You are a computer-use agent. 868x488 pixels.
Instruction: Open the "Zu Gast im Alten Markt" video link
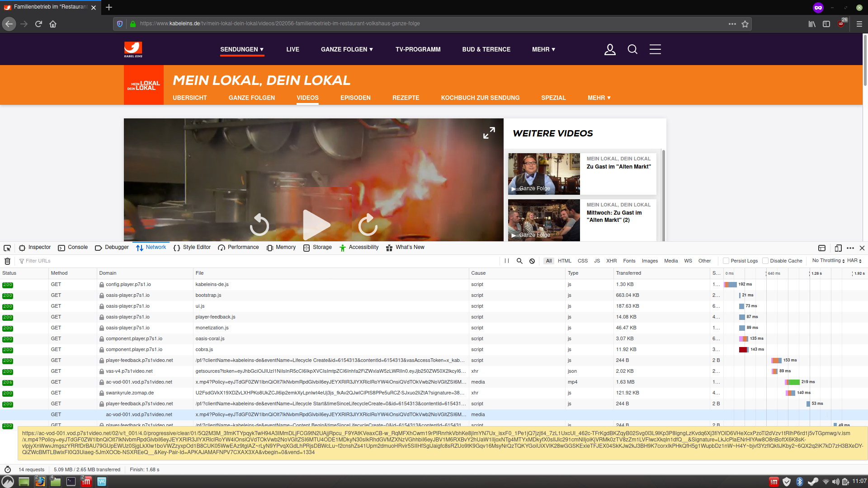[x=618, y=167]
